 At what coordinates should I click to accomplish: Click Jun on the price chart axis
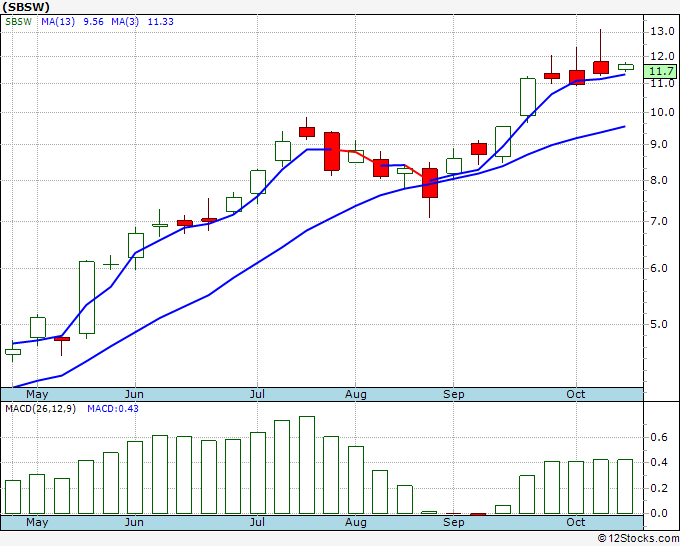(134, 394)
